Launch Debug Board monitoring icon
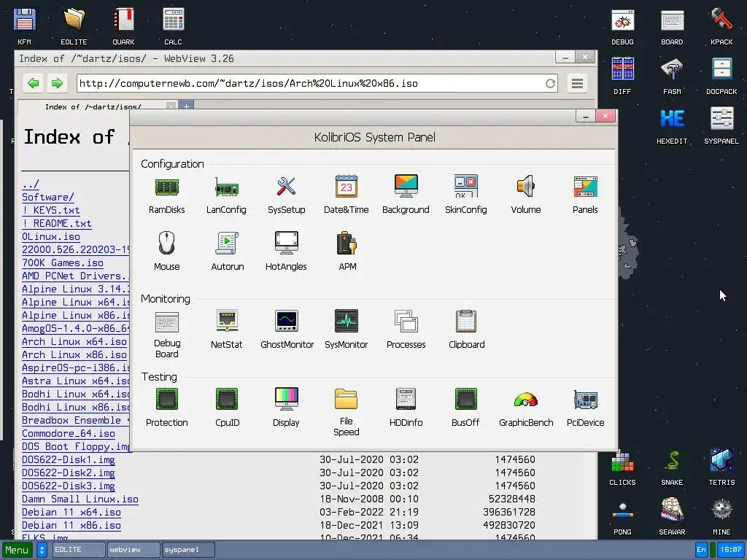Screen dimensions: 747x560 (x=167, y=322)
